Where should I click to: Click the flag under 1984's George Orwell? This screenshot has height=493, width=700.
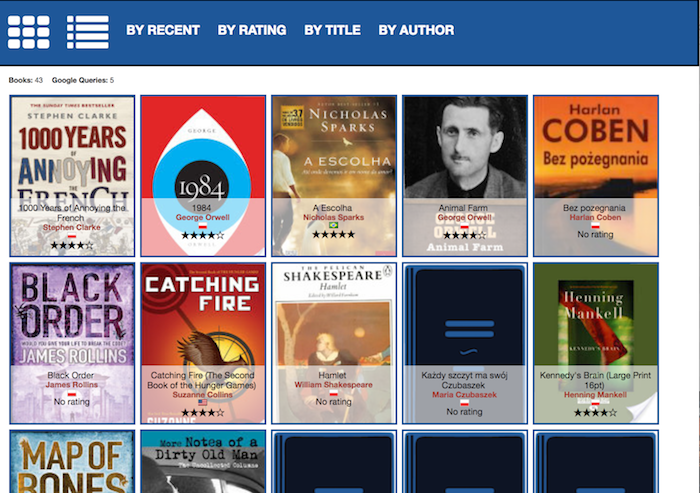(x=203, y=226)
